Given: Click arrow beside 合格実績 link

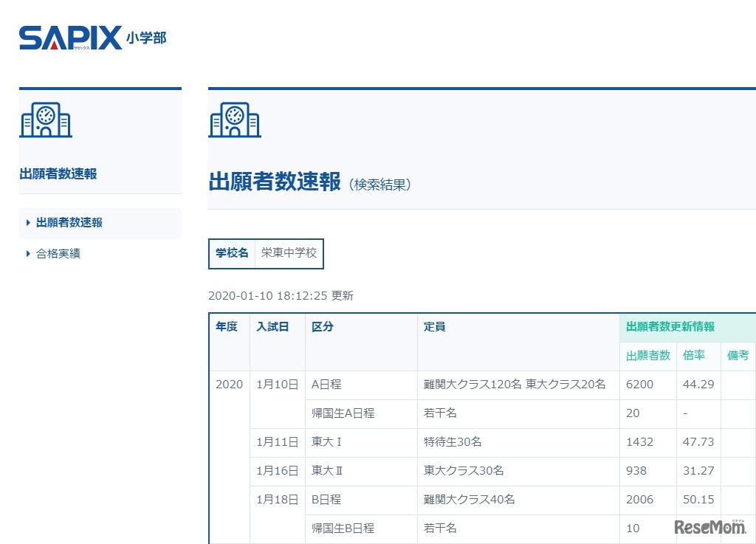Looking at the screenshot, I should [x=28, y=253].
